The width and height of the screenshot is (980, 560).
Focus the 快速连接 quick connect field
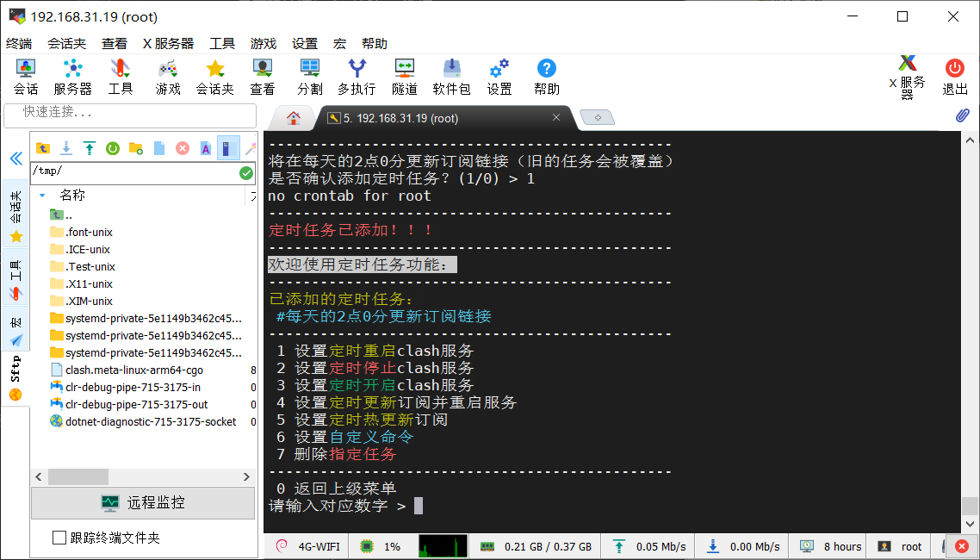(x=130, y=115)
